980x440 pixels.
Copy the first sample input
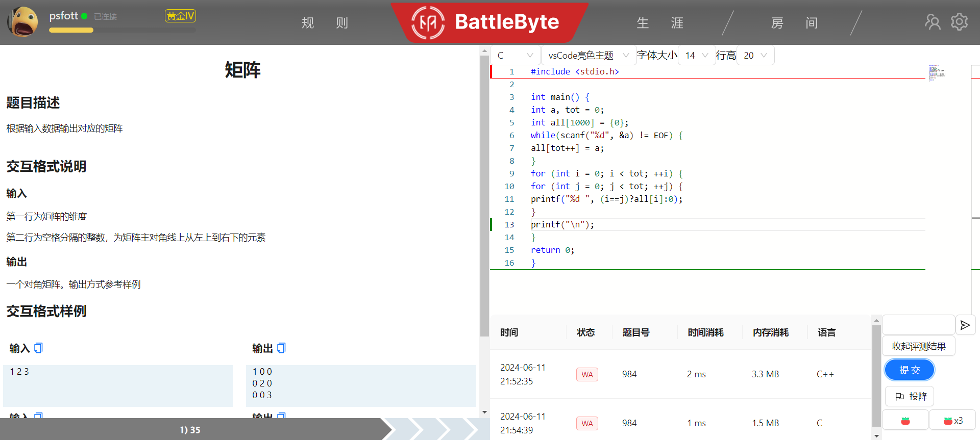38,348
